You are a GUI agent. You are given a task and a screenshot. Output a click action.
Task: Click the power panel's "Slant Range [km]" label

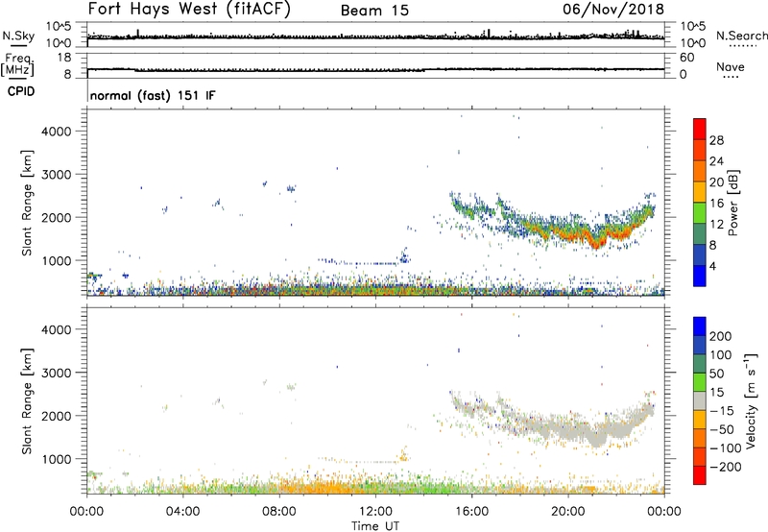pos(27,203)
